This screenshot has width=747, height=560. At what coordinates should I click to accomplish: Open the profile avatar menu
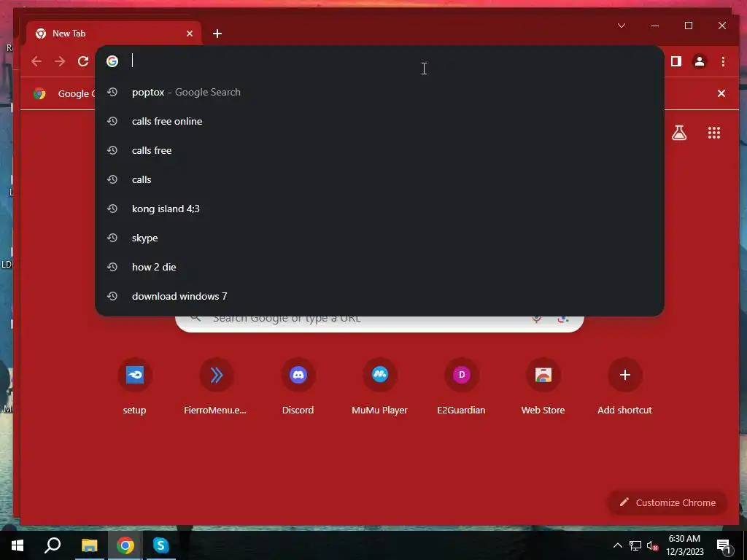pos(700,61)
